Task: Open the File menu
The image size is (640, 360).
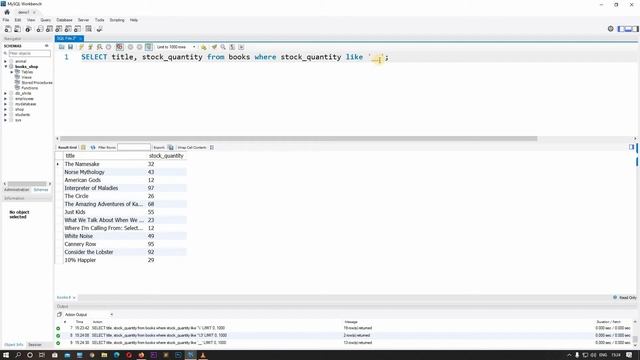Action: 6,20
